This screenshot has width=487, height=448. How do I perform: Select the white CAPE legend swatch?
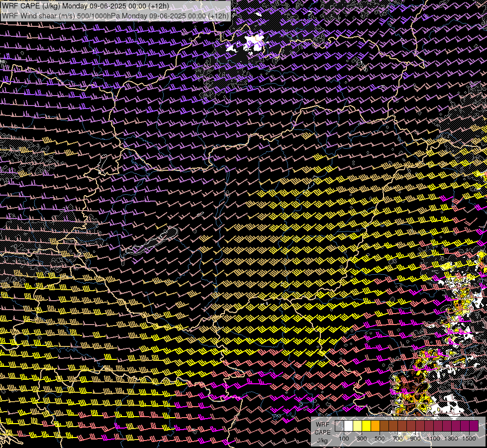(x=349, y=426)
